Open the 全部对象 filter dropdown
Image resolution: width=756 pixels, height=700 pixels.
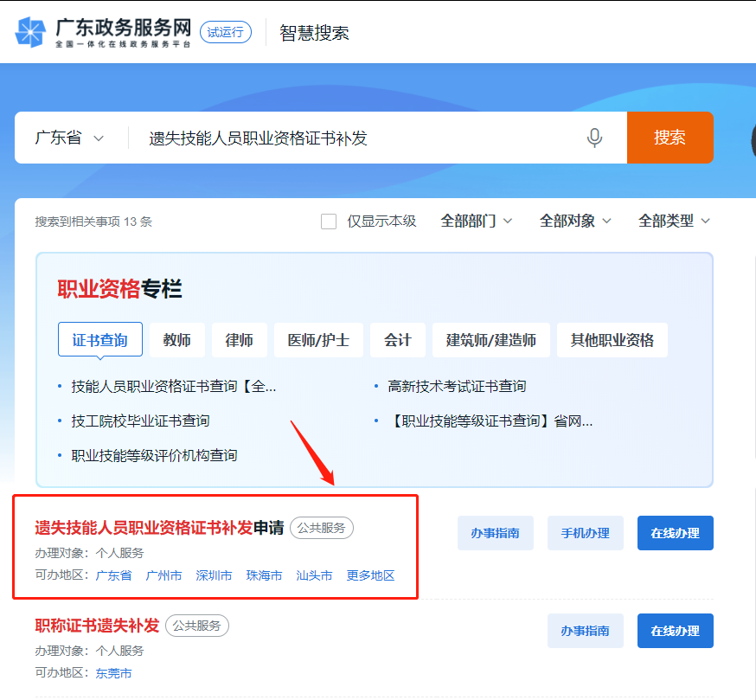pyautogui.click(x=574, y=221)
